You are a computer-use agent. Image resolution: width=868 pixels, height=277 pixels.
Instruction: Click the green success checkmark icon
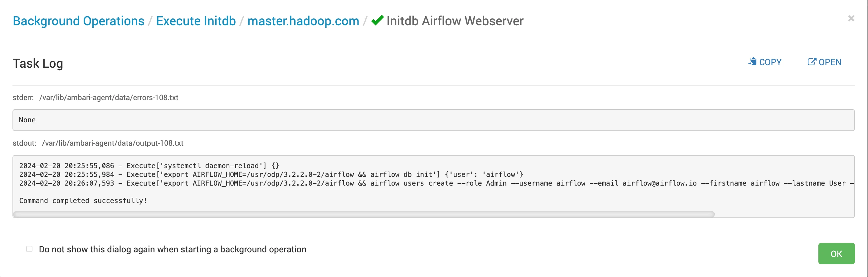[x=378, y=20]
